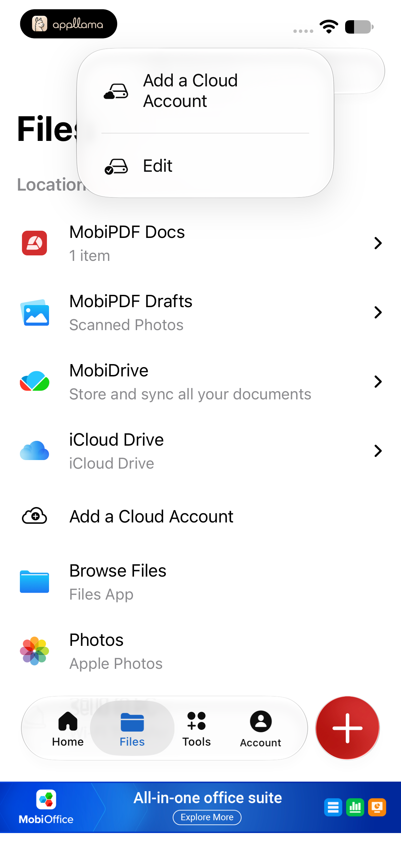
Task: Expand MobiDrive chevron
Action: [x=378, y=382]
